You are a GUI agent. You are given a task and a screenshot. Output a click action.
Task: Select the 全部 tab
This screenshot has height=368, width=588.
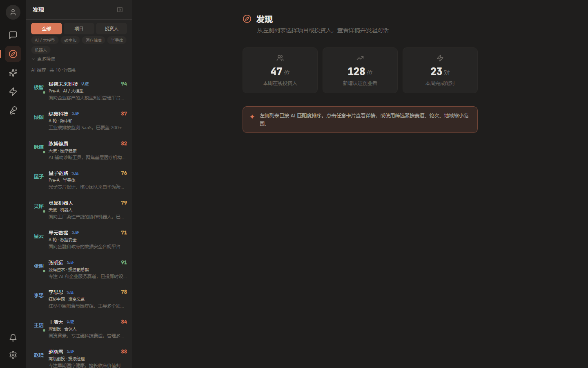click(47, 29)
